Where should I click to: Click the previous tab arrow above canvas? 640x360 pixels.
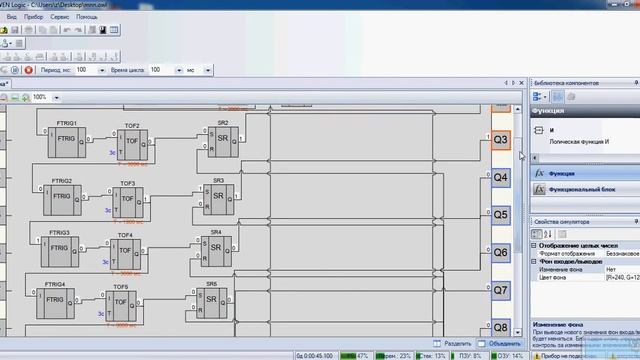point(506,83)
